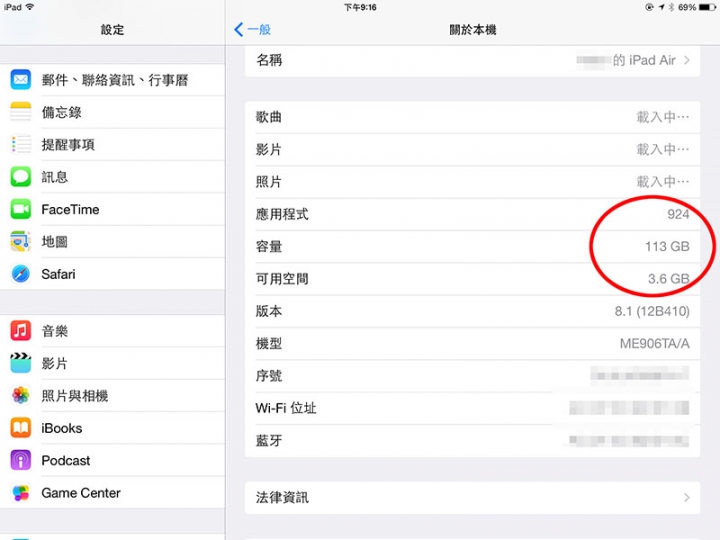Tap the battery indicator in status bar
The width and height of the screenshot is (720, 540).
tap(707, 7)
